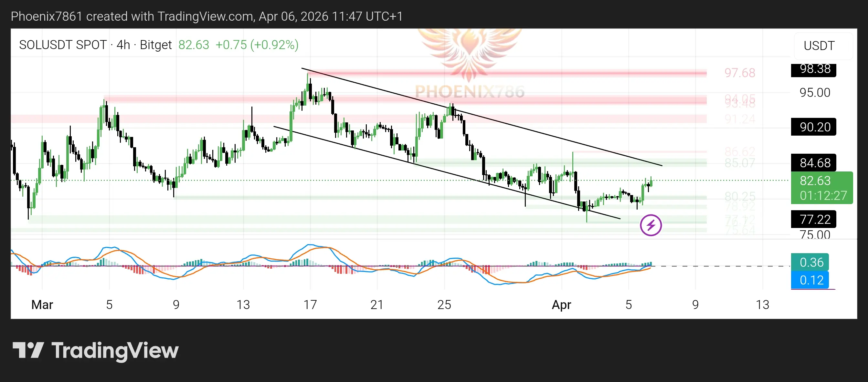
Task: Click the 97.68 resistance level label
Action: tap(740, 73)
